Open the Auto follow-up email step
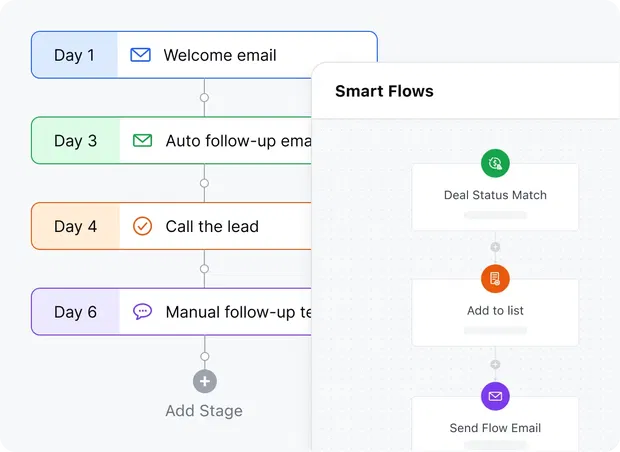 [x=171, y=140]
